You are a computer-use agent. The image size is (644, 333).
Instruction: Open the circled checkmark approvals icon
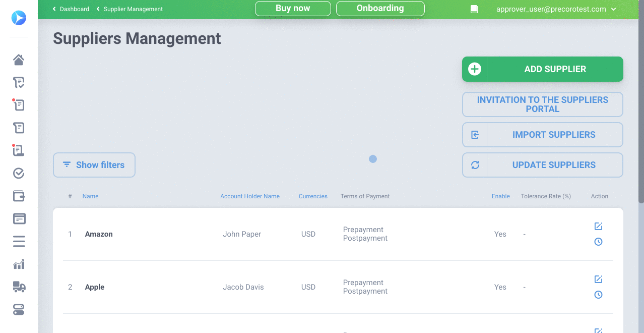(x=19, y=174)
